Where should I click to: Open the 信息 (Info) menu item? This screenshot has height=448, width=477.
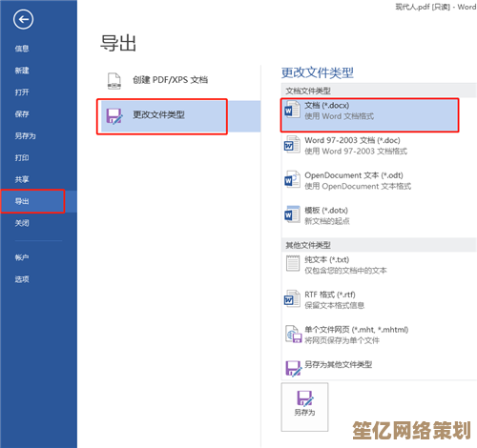(22, 49)
